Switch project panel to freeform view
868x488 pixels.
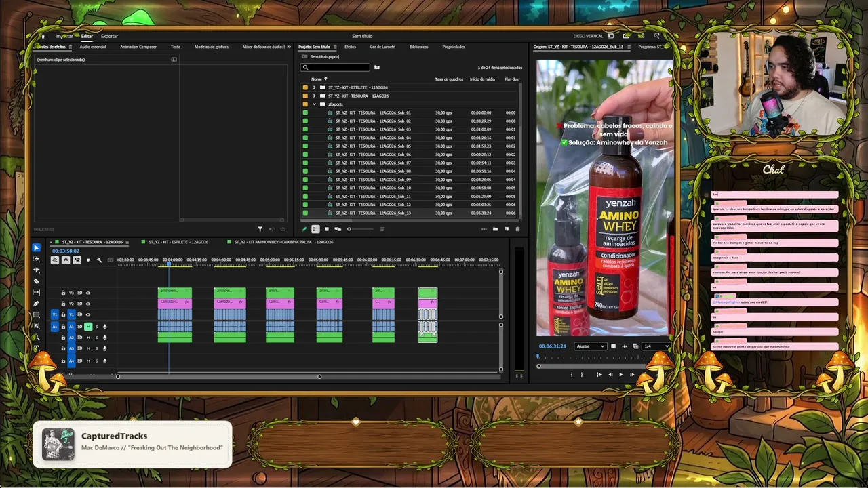coord(338,229)
